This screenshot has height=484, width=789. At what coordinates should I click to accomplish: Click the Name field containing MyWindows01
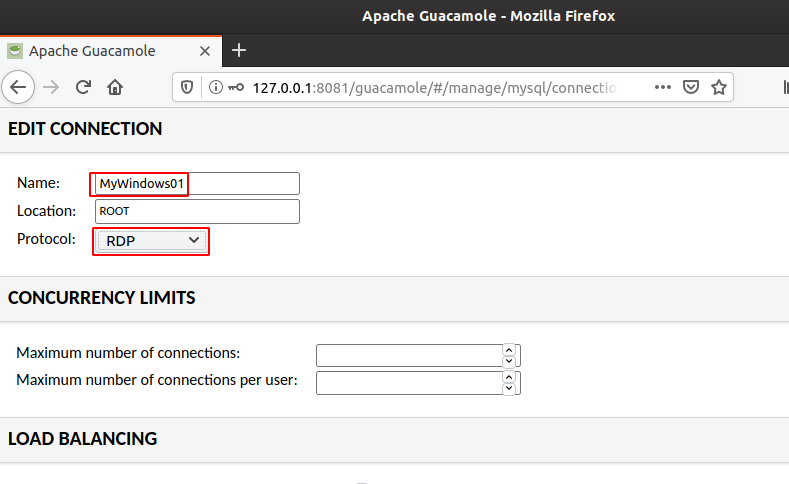coord(197,183)
